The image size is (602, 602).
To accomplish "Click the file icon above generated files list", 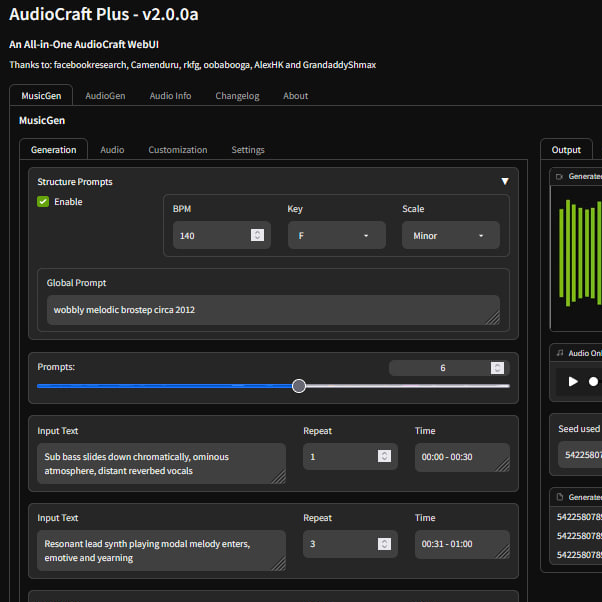I will (560, 497).
